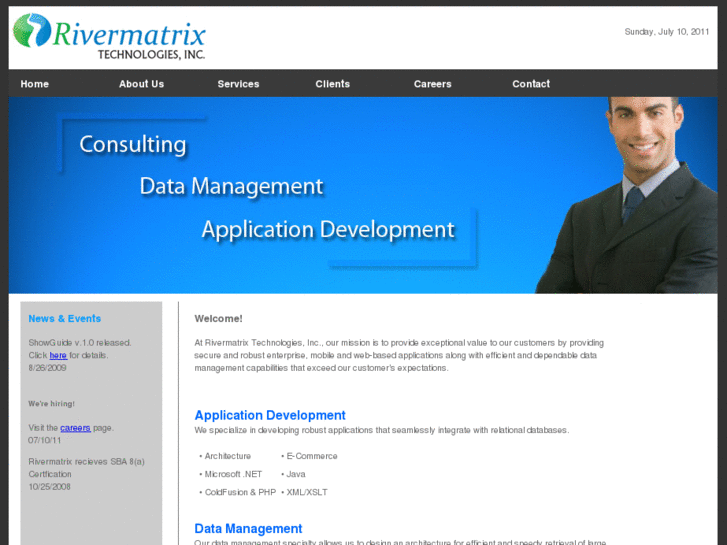Click 'Application Development' text in the blue banner
This screenshot has height=545, width=727.
pyautogui.click(x=328, y=230)
